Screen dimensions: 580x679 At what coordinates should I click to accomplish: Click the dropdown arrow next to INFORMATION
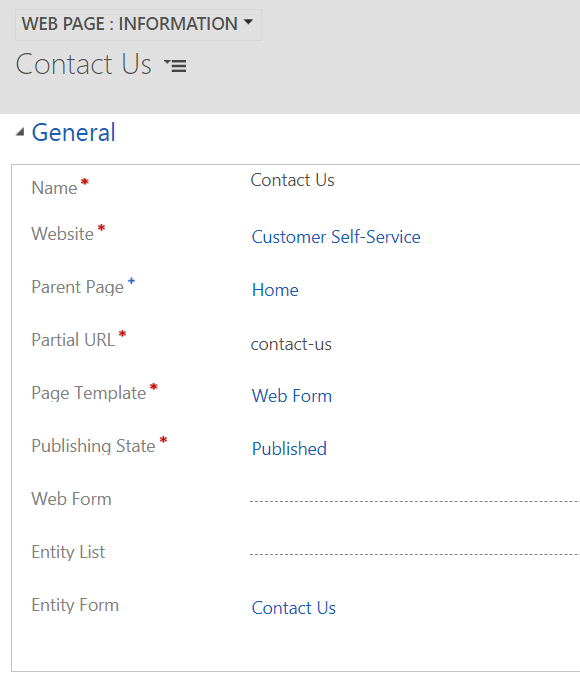pos(248,22)
